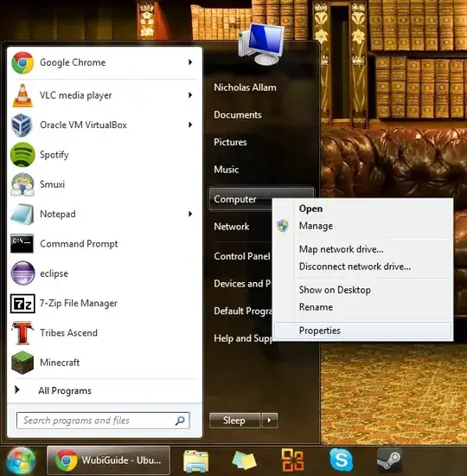
Task: Click the Sleep button
Action: 235,421
